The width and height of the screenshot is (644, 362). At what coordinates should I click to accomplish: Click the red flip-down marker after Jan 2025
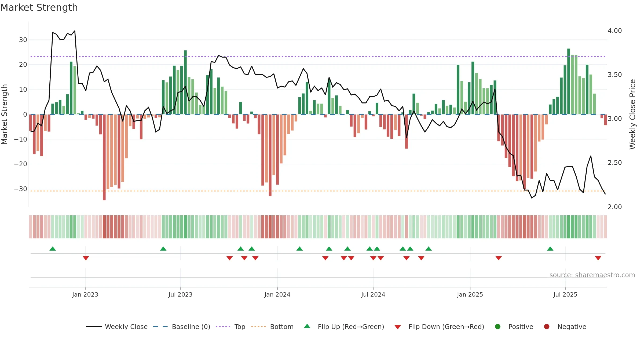[499, 258]
